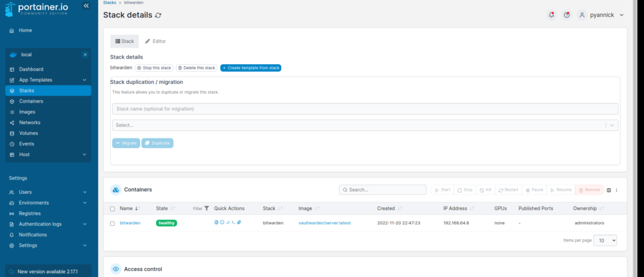Screen dimensions: 644x277
Task: Open the table columns toggle icon
Action: point(609,190)
